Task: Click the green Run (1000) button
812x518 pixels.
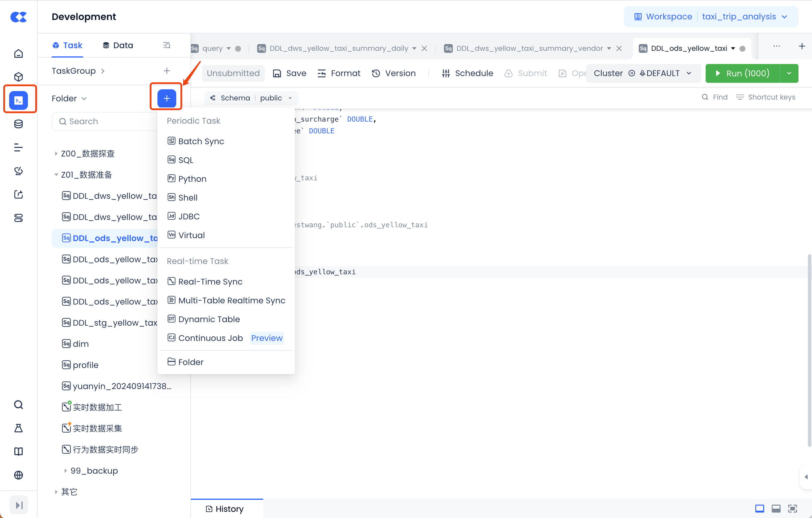Action: tap(743, 73)
